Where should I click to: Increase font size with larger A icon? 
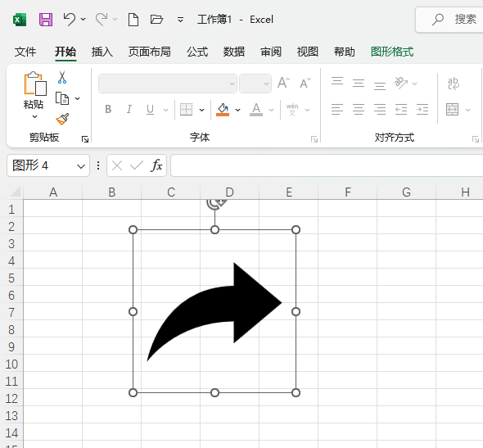(284, 83)
